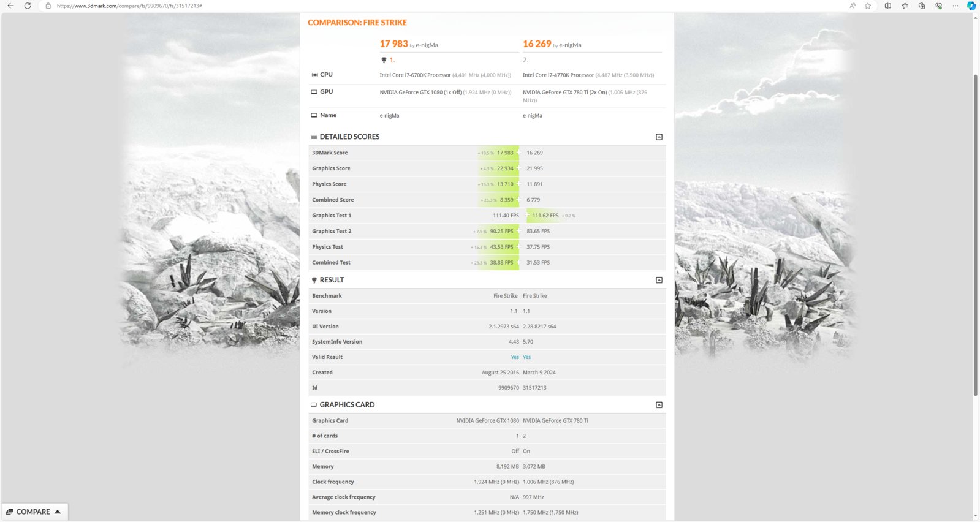980x522 pixels.
Task: Click the Graphics Score value 21 995
Action: (x=534, y=168)
